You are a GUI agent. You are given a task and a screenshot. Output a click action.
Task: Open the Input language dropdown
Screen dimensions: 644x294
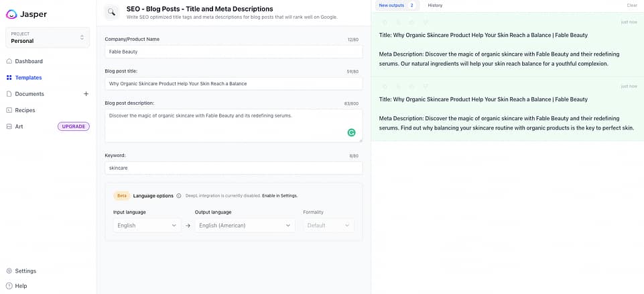pyautogui.click(x=147, y=226)
